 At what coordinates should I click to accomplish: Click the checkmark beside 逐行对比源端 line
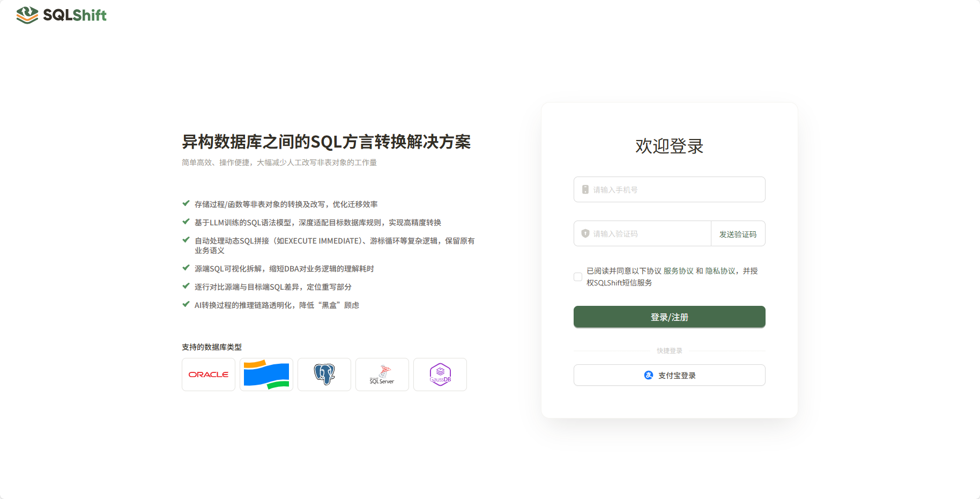[186, 286]
